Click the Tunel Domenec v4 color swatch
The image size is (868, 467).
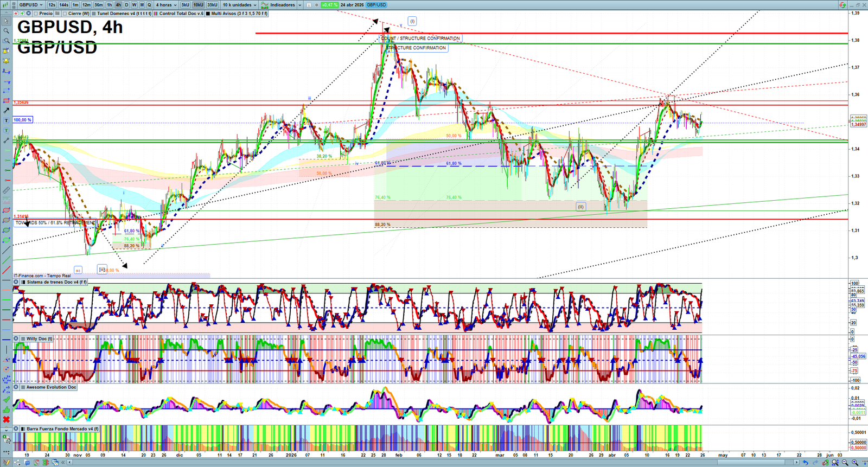[94, 14]
